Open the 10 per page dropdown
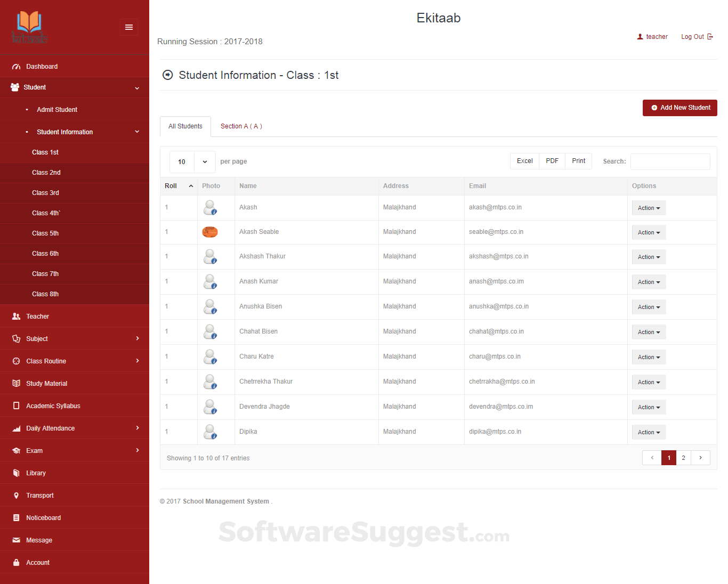This screenshot has height=584, width=728. (x=192, y=162)
